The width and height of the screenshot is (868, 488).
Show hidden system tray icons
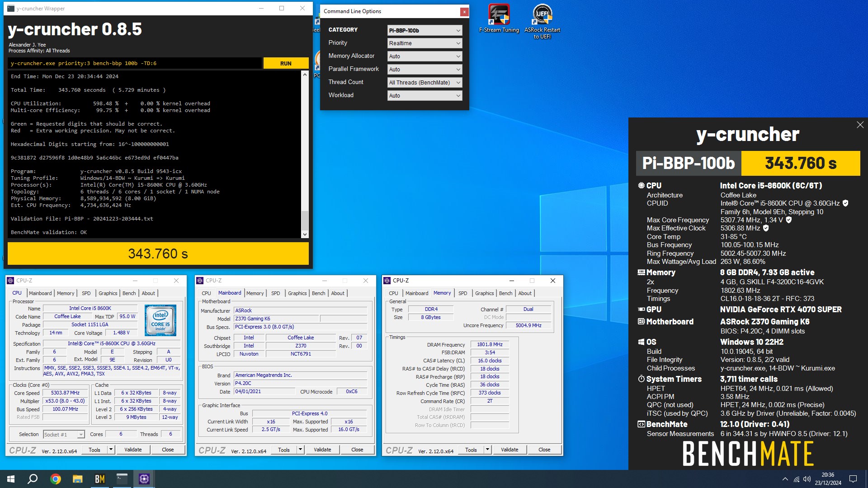coord(785,479)
